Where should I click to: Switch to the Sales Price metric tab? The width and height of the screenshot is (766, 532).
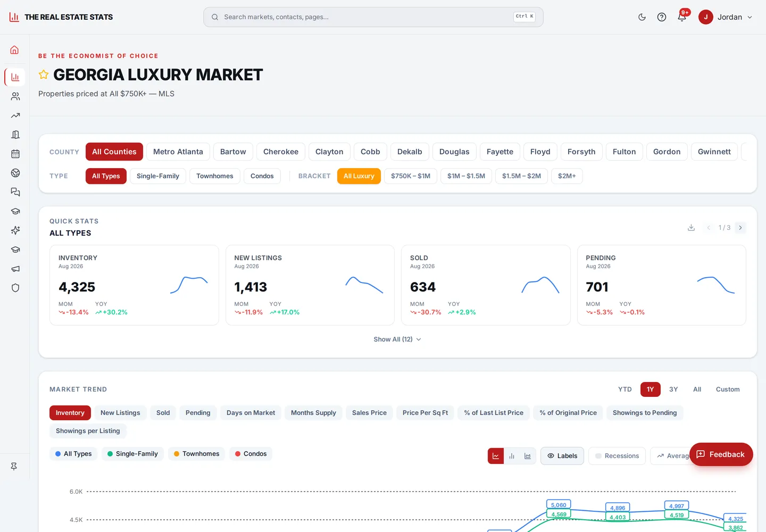point(369,413)
